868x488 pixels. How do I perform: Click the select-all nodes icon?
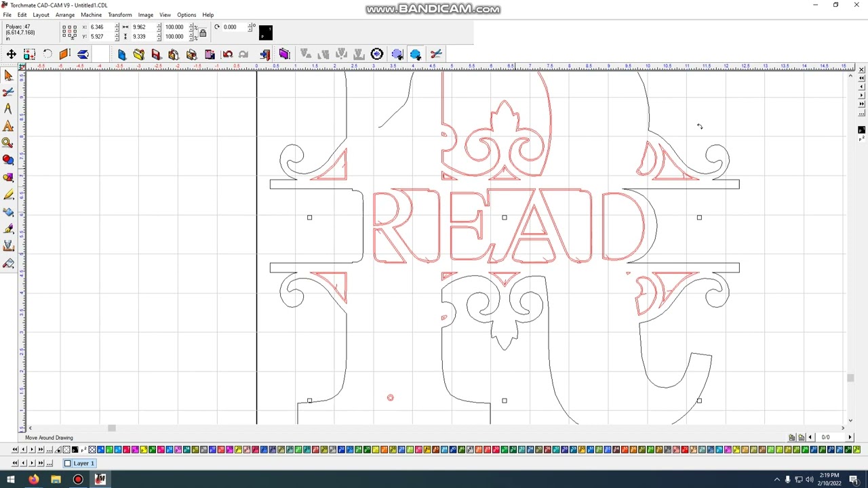29,54
